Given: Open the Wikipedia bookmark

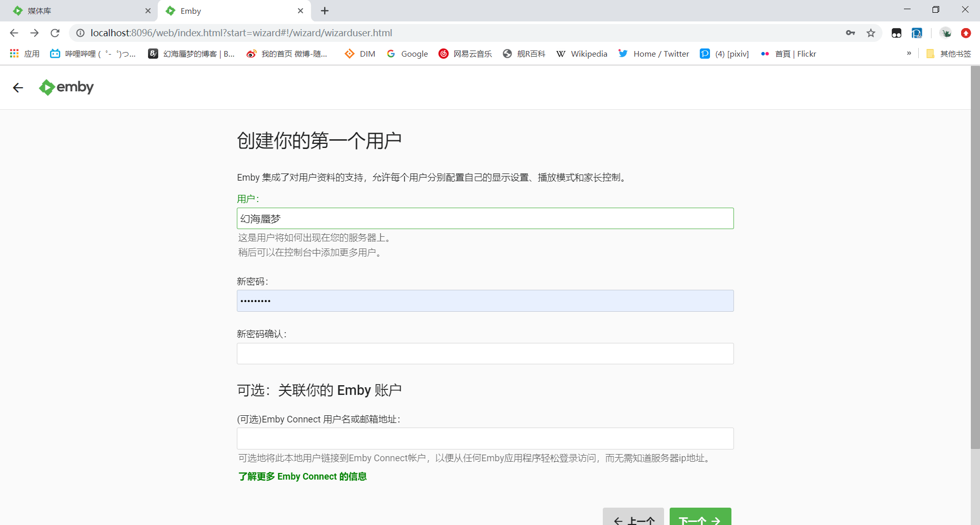Looking at the screenshot, I should (x=582, y=54).
